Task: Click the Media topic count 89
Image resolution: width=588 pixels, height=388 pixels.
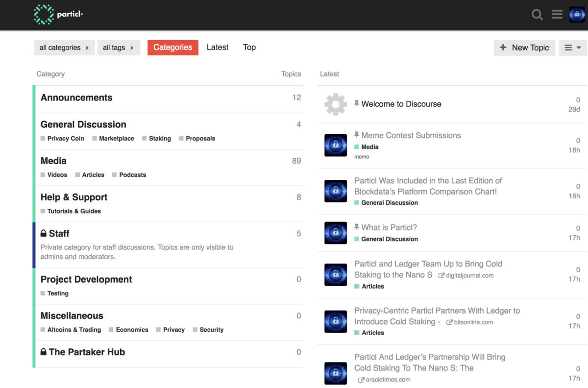Action: pyautogui.click(x=296, y=161)
